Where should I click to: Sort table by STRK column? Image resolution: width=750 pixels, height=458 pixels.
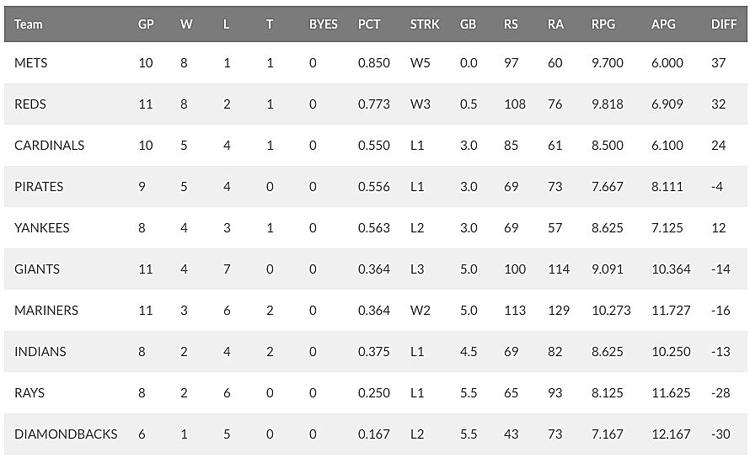(x=424, y=24)
